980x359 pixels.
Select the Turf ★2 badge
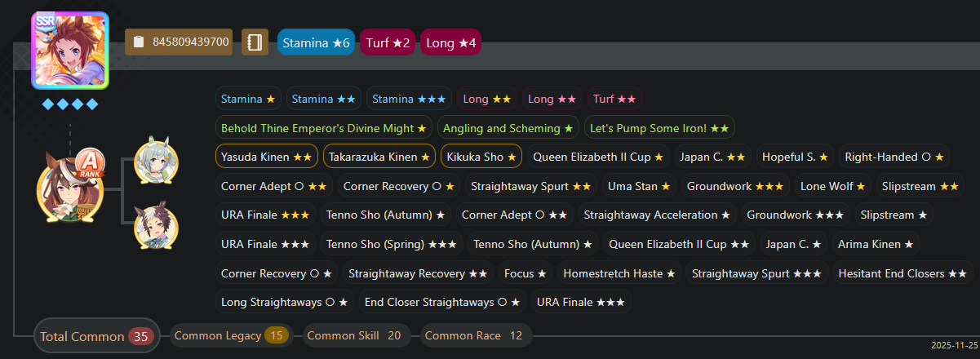pyautogui.click(x=387, y=42)
